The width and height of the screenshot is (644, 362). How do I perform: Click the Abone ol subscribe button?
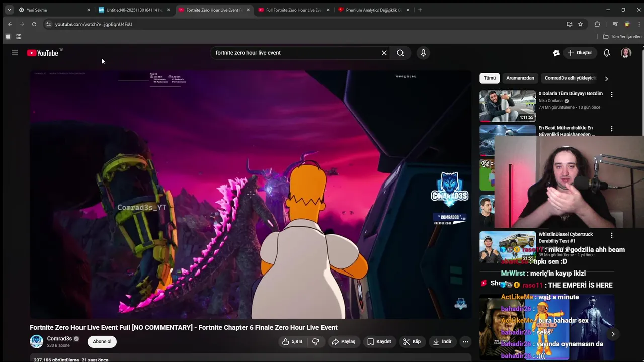click(102, 342)
